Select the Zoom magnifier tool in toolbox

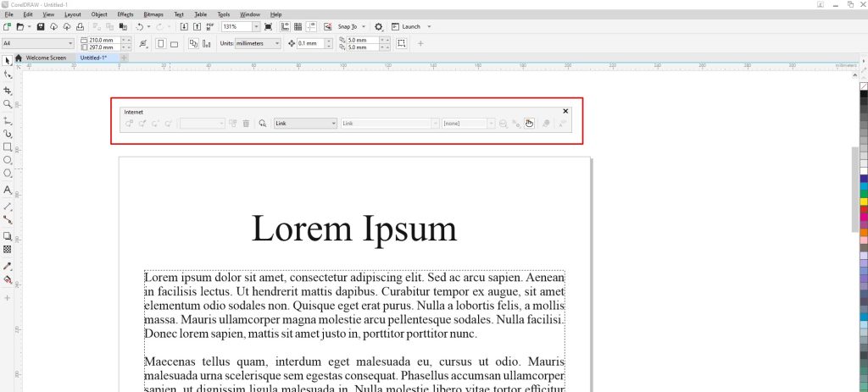(7, 104)
